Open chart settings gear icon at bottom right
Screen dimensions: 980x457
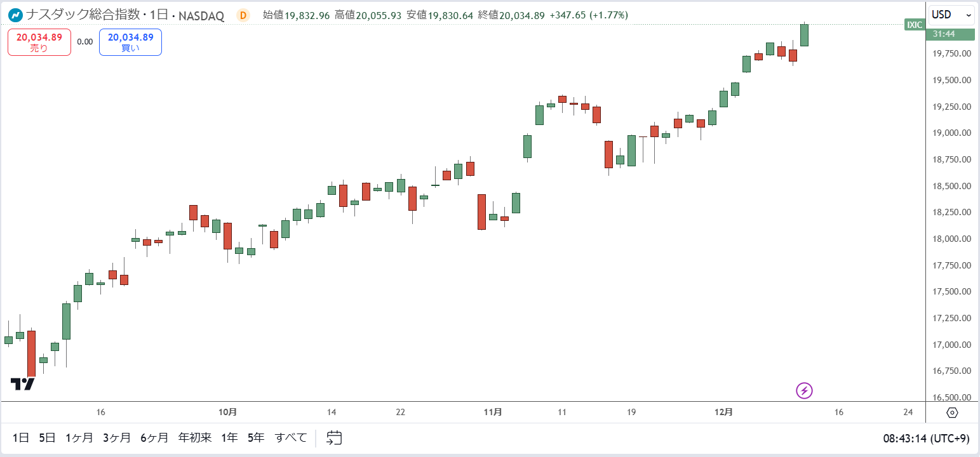pos(952,413)
